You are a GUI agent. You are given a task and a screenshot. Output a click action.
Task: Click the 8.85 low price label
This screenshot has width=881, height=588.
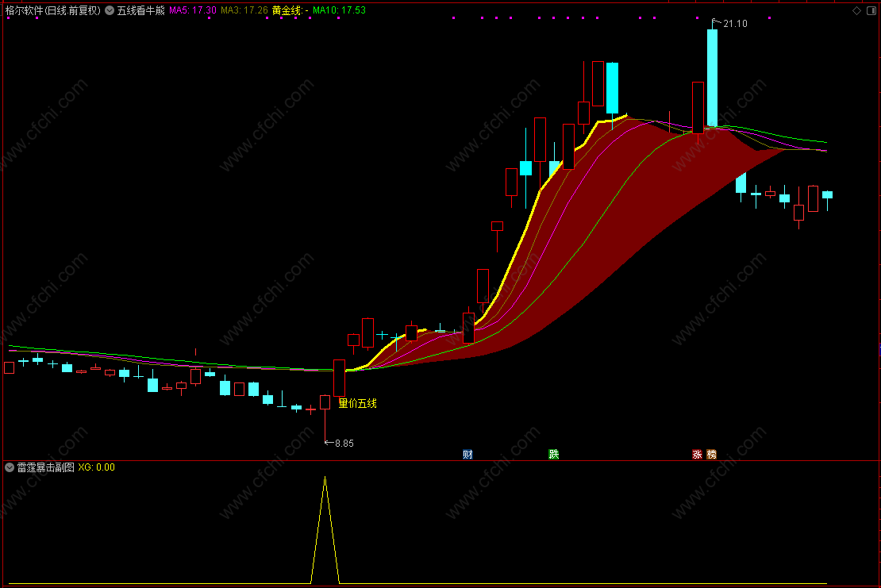point(344,443)
